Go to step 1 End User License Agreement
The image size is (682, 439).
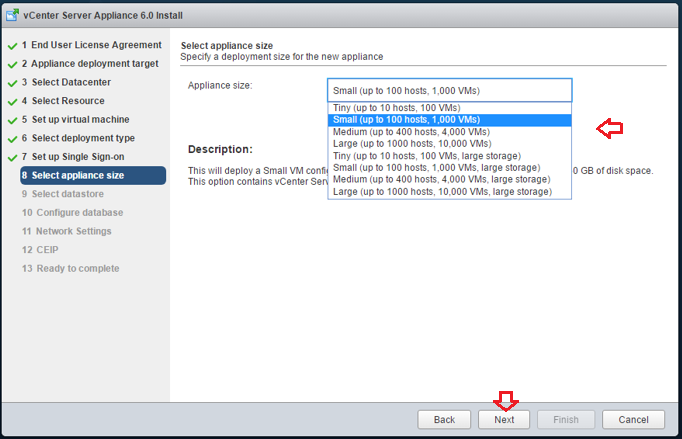tap(91, 45)
